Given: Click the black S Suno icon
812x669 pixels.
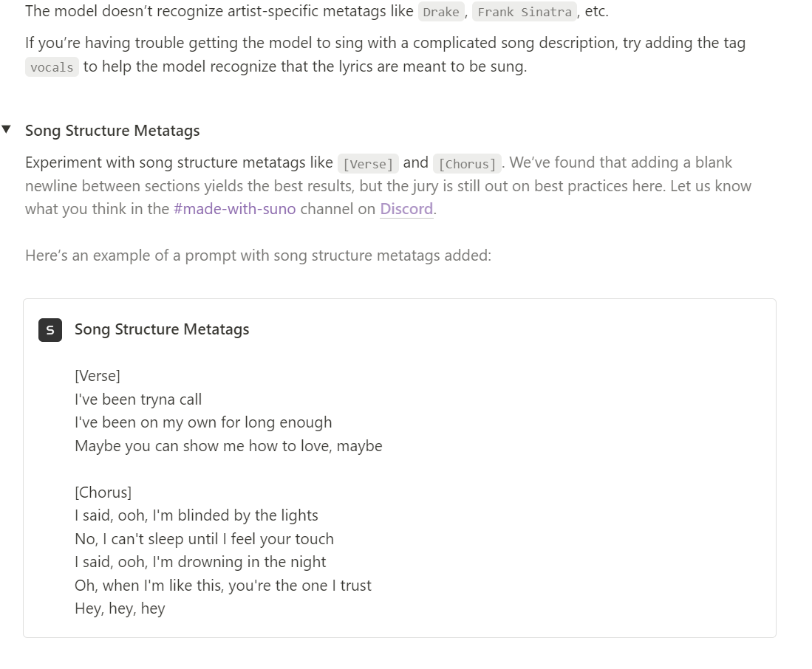Looking at the screenshot, I should coord(50,330).
